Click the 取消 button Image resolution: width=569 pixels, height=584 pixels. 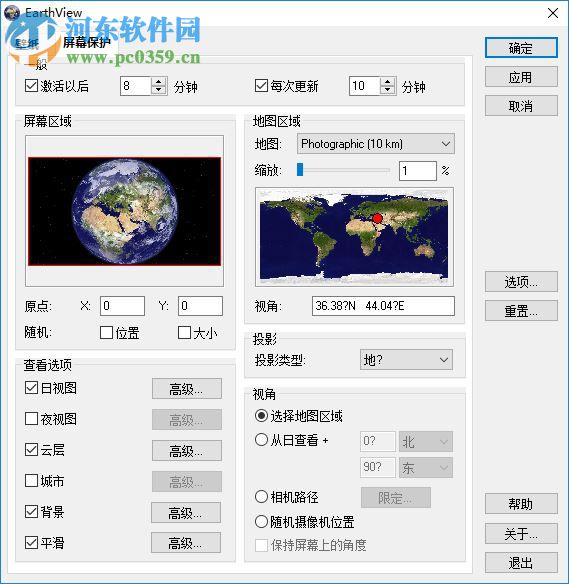(521, 106)
